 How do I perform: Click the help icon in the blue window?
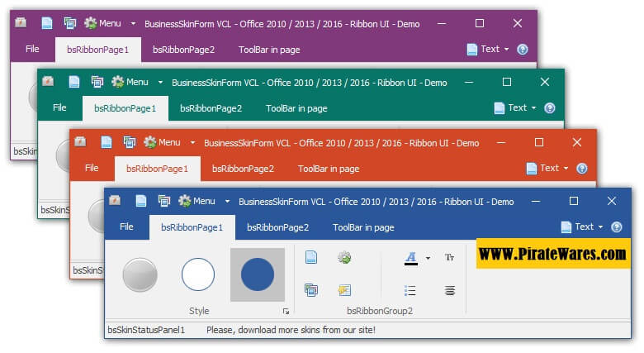click(617, 227)
